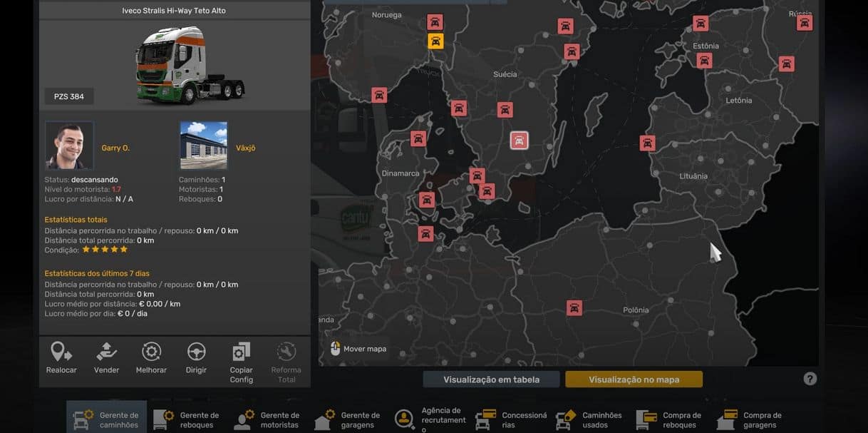Open the help question mark icon
The image size is (868, 433).
click(810, 379)
